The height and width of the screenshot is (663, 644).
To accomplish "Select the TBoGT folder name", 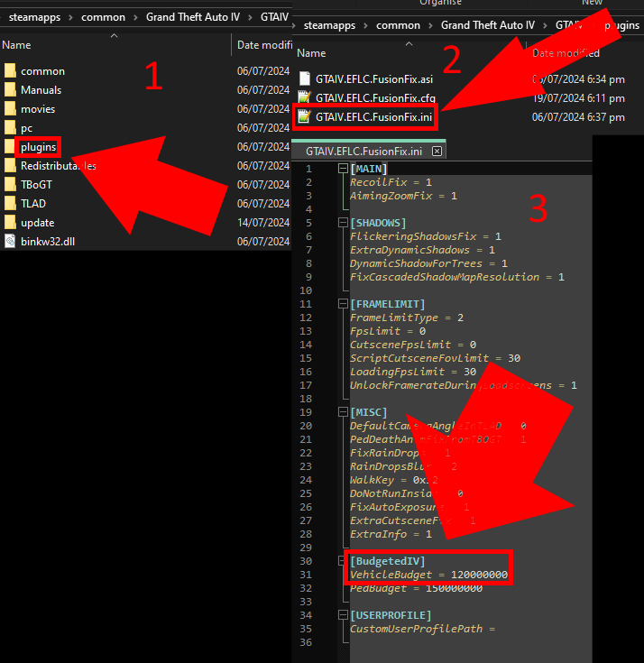I will point(36,185).
